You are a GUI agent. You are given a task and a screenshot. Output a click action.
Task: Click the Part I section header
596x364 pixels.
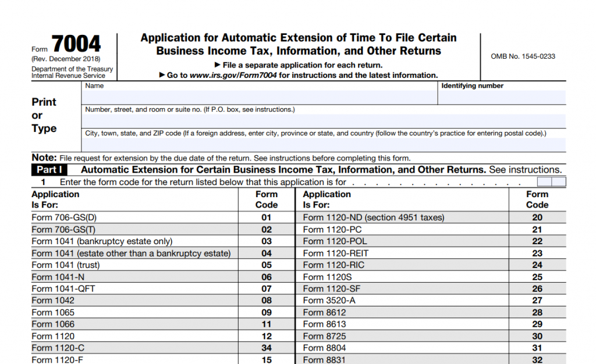click(x=49, y=169)
